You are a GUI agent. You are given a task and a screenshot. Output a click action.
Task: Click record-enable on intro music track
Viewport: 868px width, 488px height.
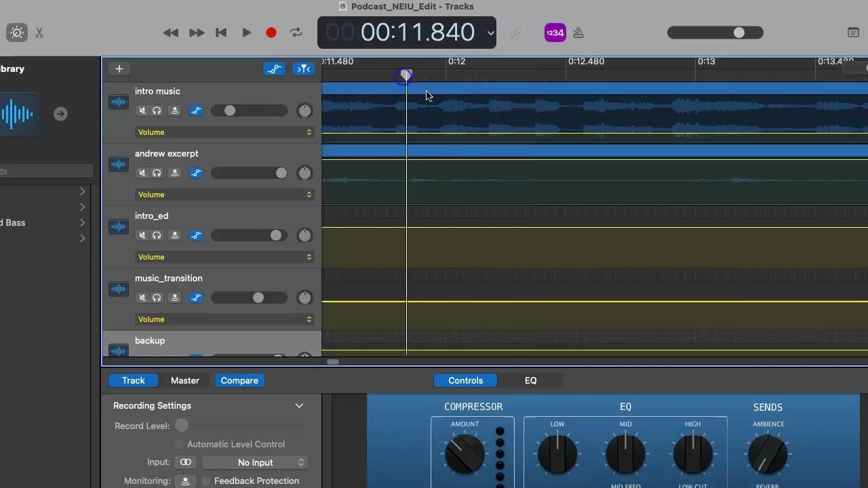pyautogui.click(x=175, y=110)
